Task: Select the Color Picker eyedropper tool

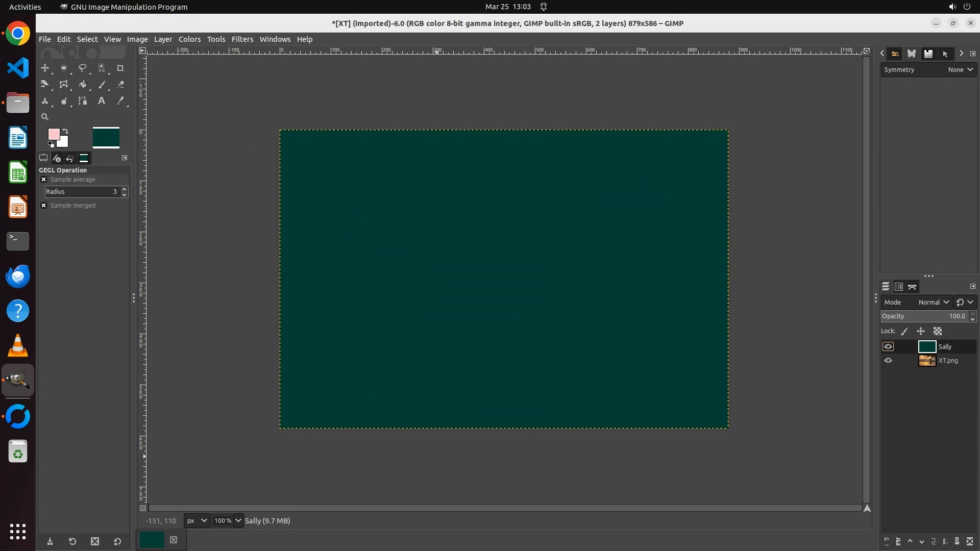Action: (x=120, y=101)
